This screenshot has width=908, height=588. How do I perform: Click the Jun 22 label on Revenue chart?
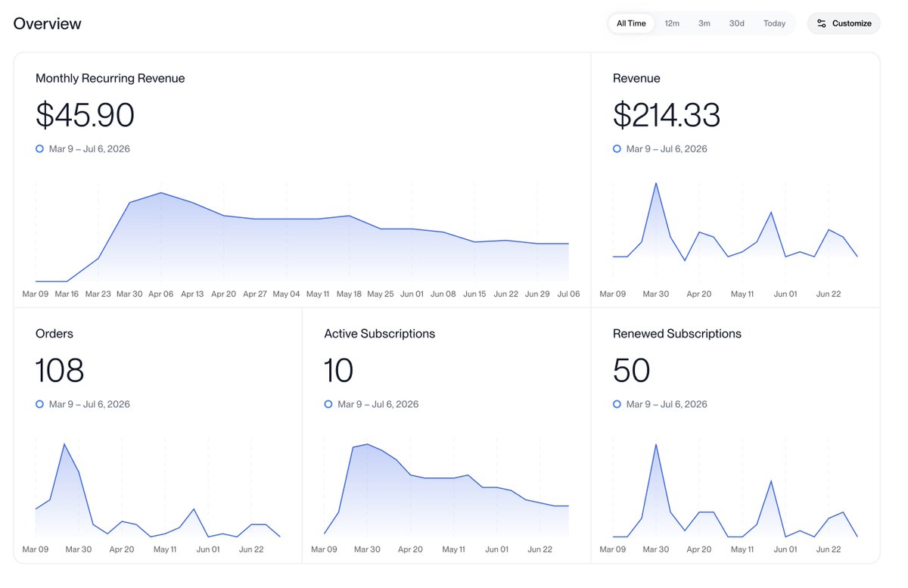click(829, 294)
